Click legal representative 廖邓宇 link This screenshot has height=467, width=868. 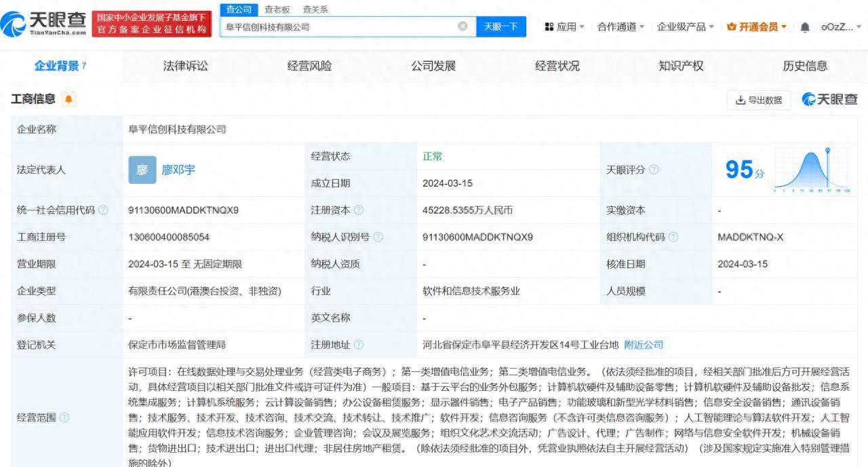(179, 170)
